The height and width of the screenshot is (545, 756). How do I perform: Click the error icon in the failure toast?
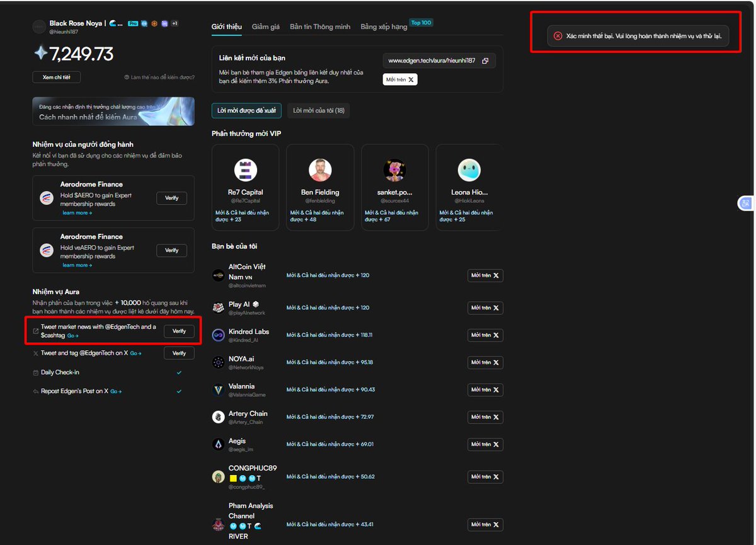click(x=558, y=36)
